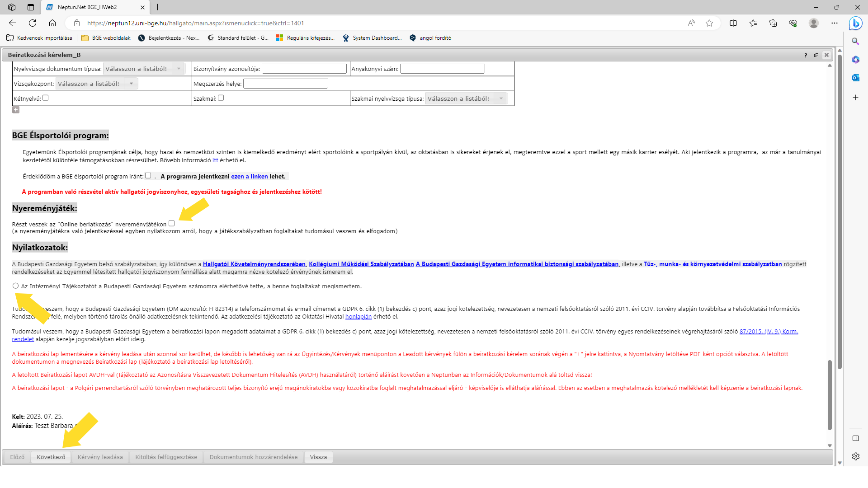Open System Dashboard bookmark
Screen dimensions: 868x488
click(x=373, y=38)
